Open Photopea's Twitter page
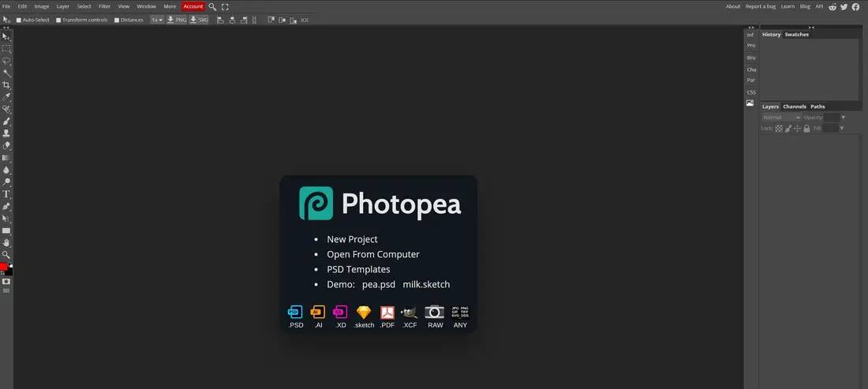Viewport: 868px width, 389px height. pyautogui.click(x=844, y=6)
